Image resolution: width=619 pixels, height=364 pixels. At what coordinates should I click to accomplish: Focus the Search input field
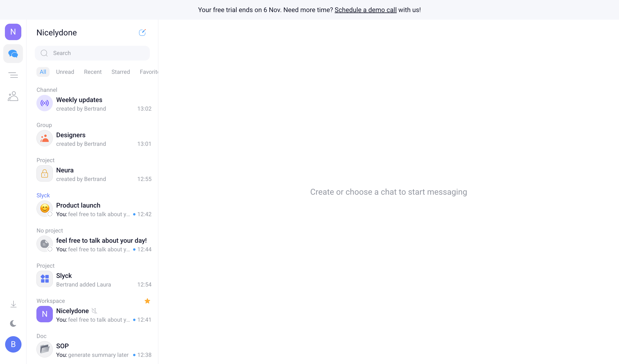(x=92, y=53)
